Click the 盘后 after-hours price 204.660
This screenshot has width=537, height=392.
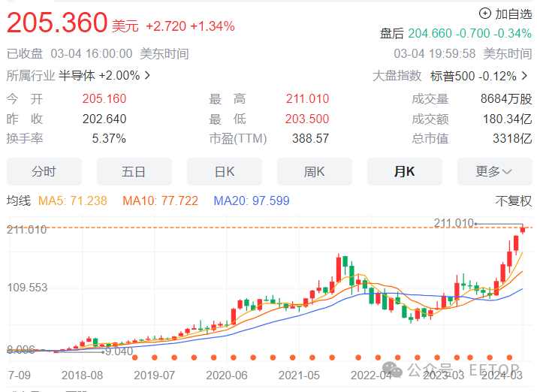430,34
